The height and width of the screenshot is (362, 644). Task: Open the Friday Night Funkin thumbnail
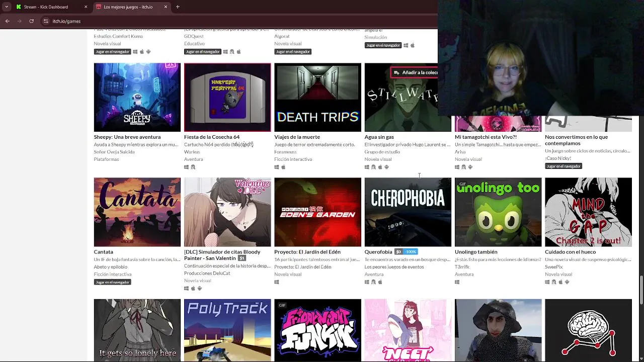[x=317, y=330]
